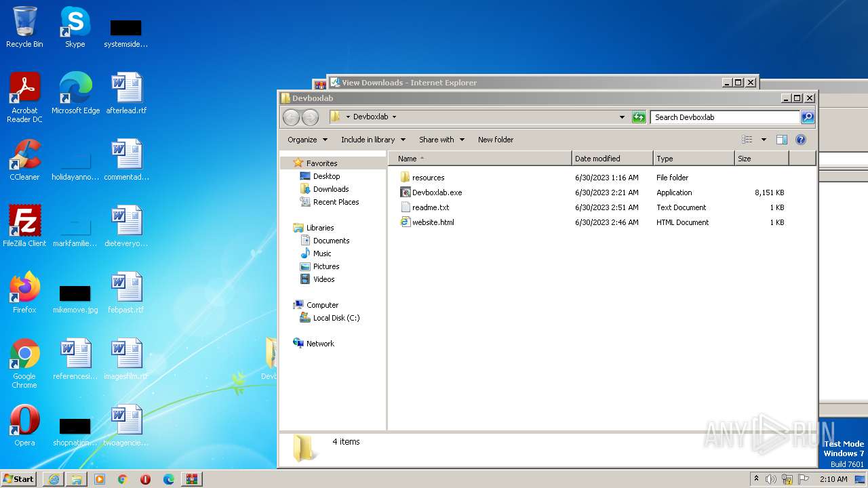Change view with the views icon
The width and height of the screenshot is (868, 488).
[747, 140]
